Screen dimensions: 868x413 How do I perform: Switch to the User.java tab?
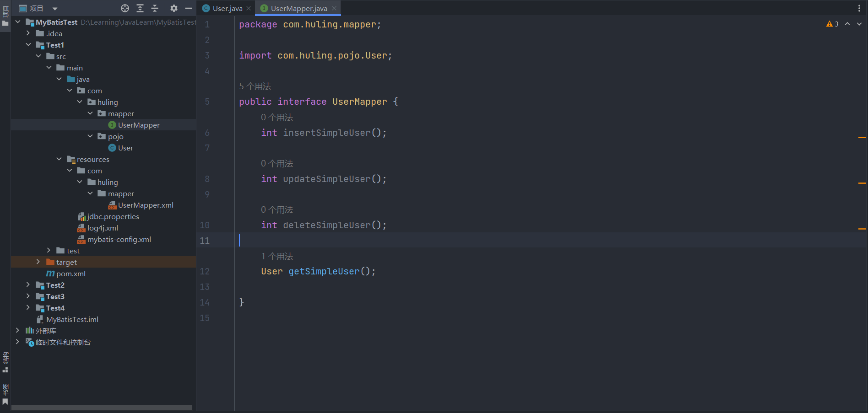(x=228, y=8)
